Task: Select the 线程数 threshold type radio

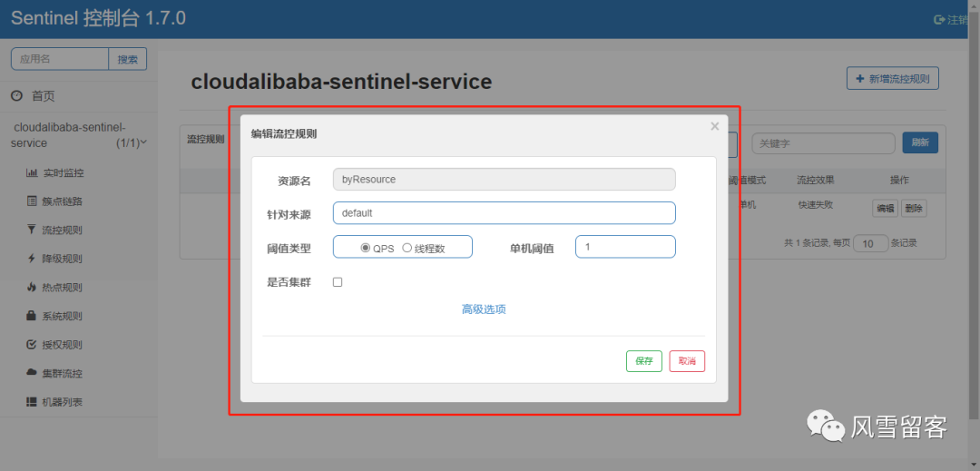Action: coord(407,248)
